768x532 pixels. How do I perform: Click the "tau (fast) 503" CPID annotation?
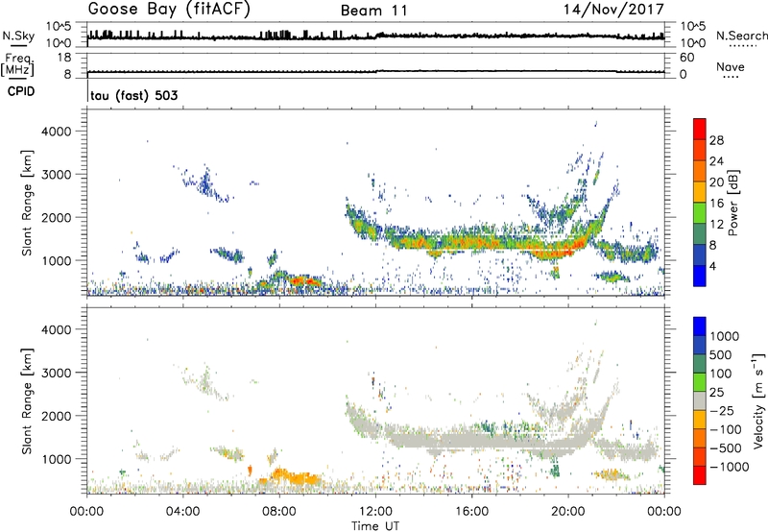click(133, 95)
